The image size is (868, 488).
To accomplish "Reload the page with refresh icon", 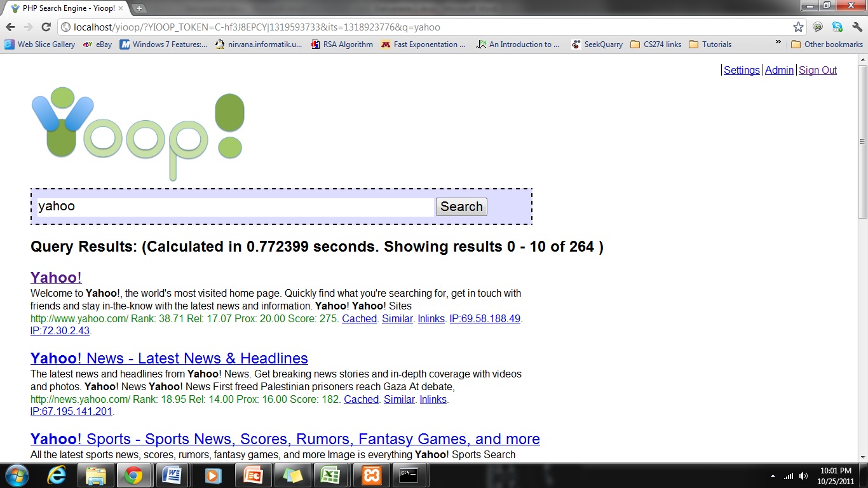I will (46, 27).
